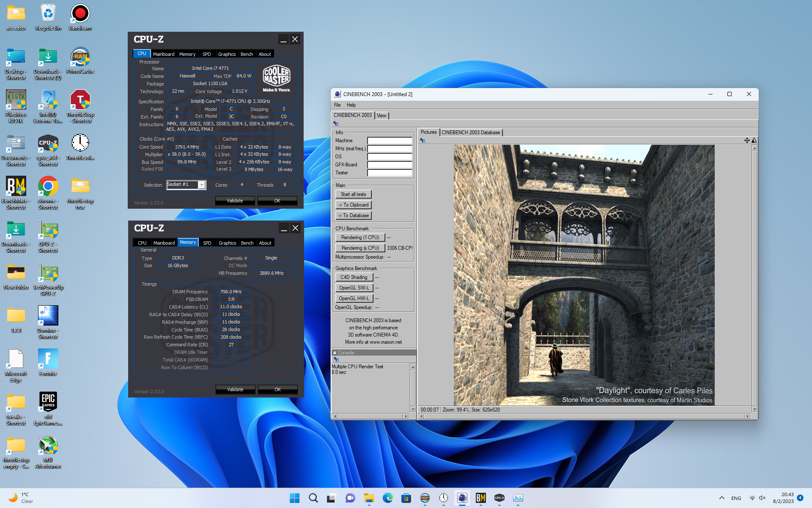The height and width of the screenshot is (508, 812).
Task: Open the Bandicam desktop icon
Action: 80,17
